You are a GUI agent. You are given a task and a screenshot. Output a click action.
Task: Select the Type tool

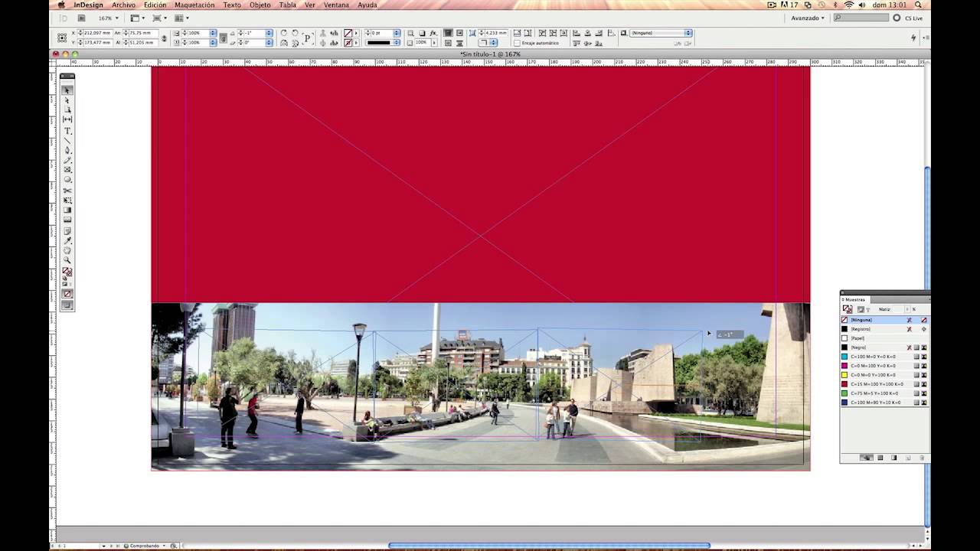(67, 131)
